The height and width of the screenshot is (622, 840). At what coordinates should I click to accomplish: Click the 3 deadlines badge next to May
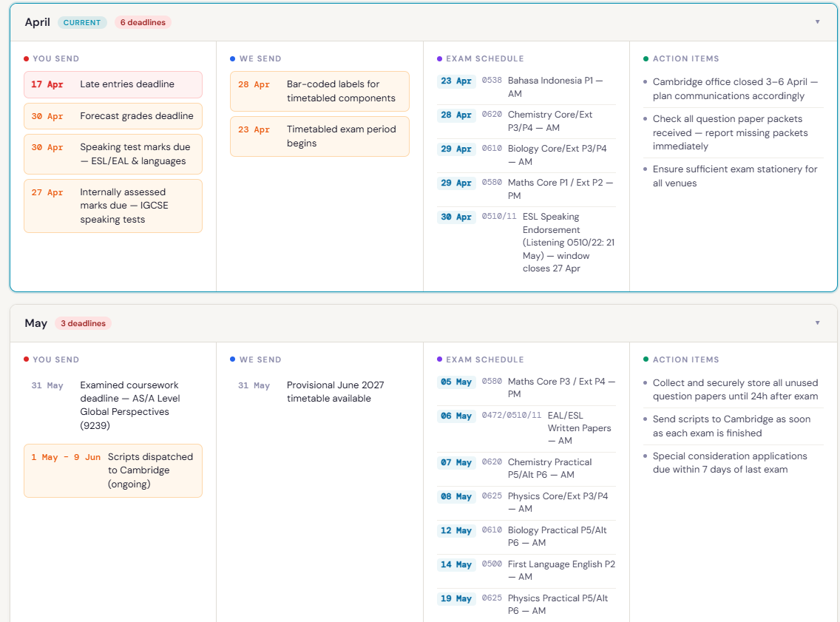(x=83, y=324)
